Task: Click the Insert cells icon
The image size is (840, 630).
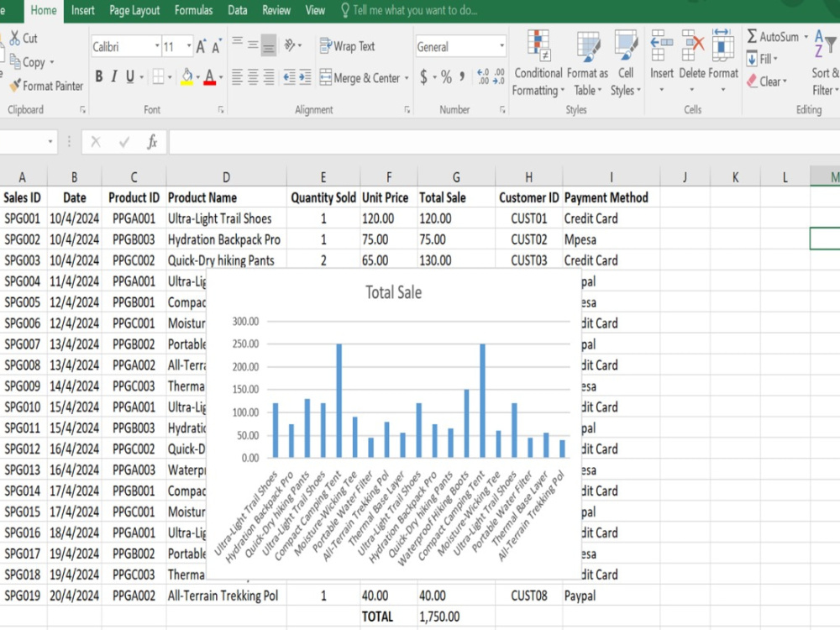Action: (662, 45)
